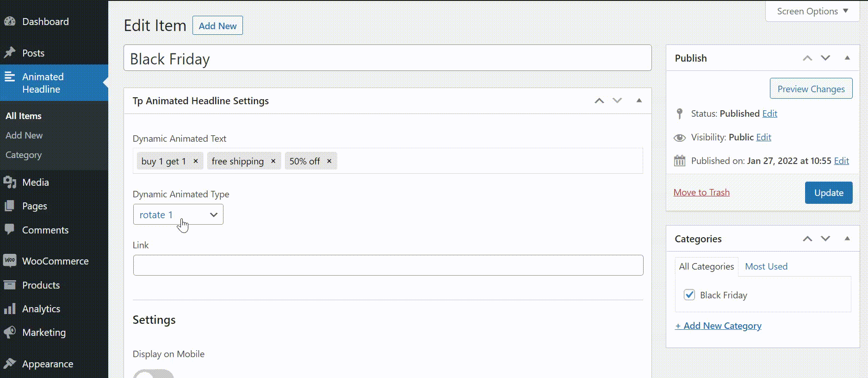
Task: Collapse the Tp Animated Headline Settings box
Action: pos(639,101)
